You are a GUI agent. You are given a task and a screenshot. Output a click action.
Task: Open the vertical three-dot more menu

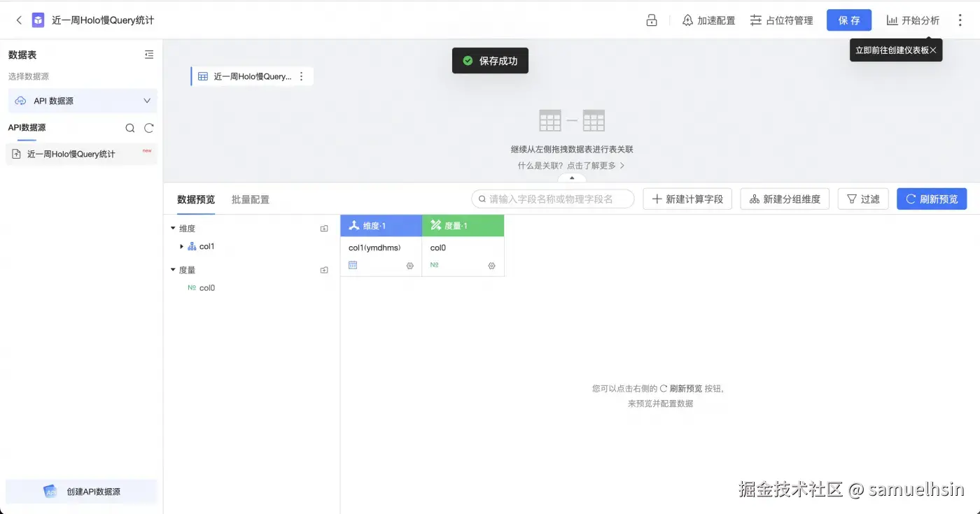pyautogui.click(x=960, y=20)
